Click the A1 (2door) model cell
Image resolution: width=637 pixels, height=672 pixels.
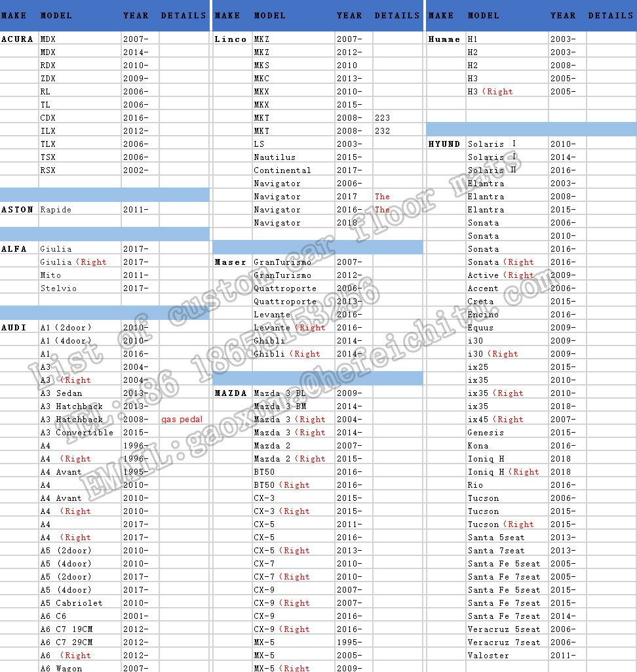click(x=80, y=327)
